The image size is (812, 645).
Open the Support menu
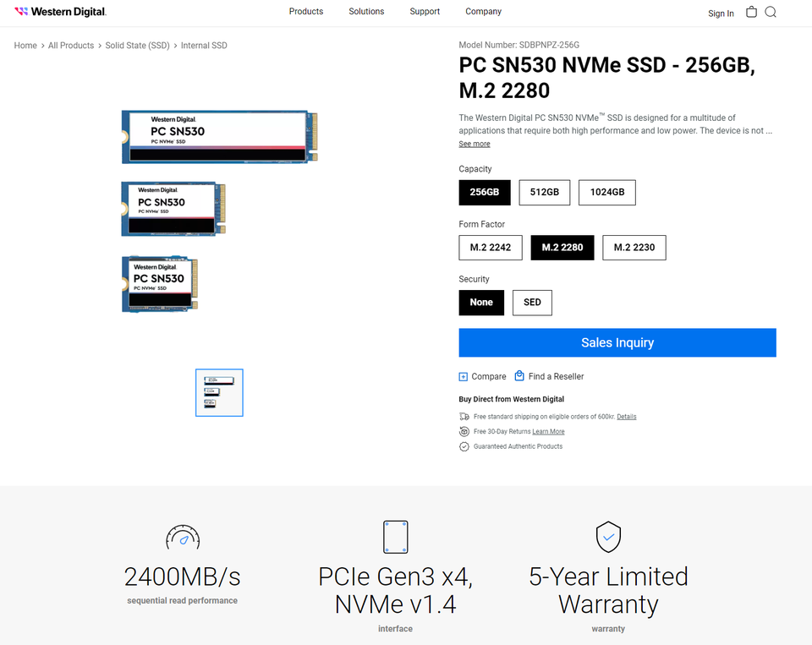425,11
